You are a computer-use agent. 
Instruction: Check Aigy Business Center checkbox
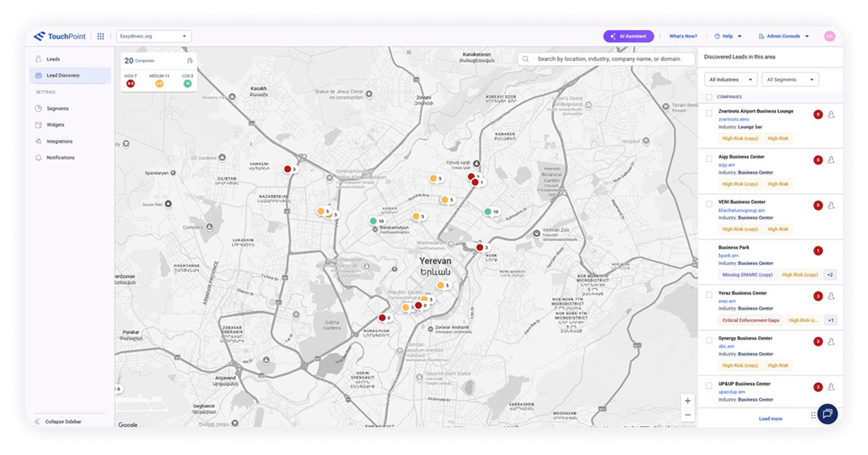[x=709, y=158]
